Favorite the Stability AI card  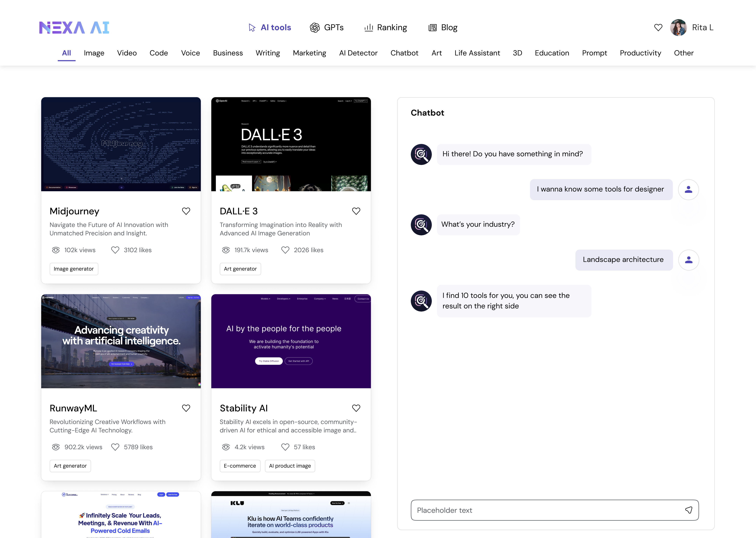click(x=356, y=408)
